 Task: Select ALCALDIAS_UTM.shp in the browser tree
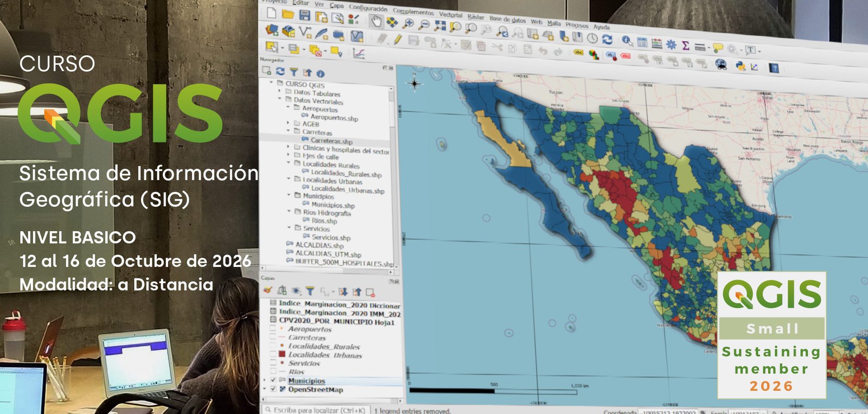click(328, 254)
